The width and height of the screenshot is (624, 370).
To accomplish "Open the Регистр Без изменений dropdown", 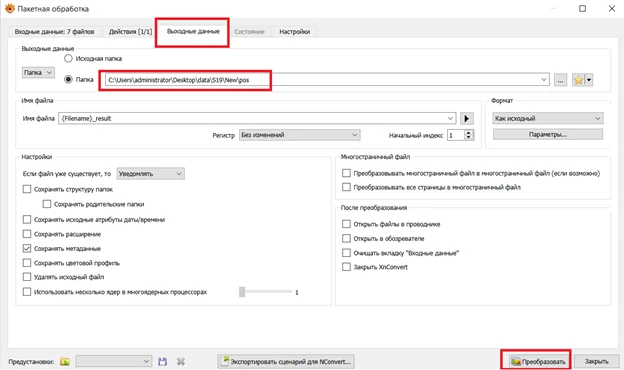I will (299, 135).
